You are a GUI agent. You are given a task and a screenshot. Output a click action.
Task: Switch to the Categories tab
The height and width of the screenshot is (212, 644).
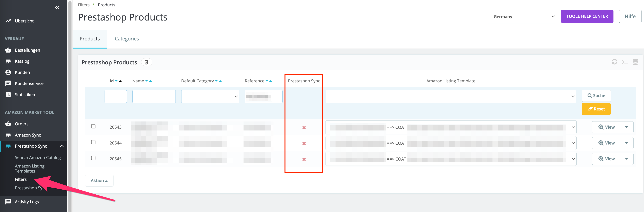[127, 39]
